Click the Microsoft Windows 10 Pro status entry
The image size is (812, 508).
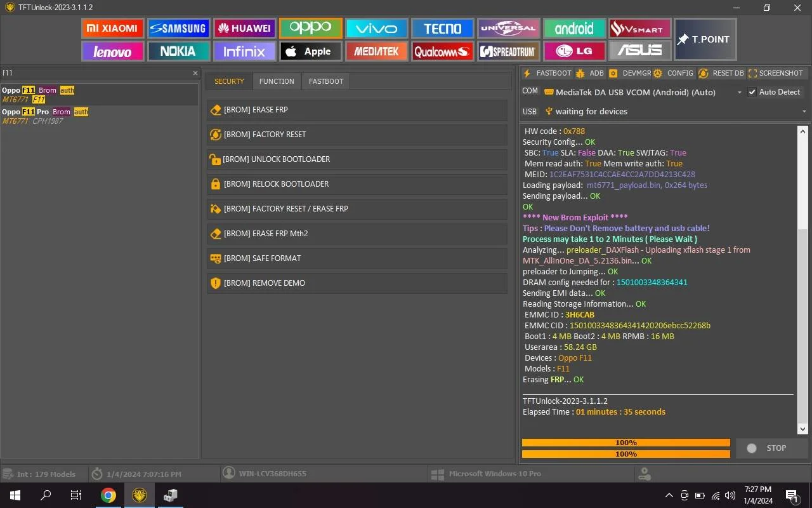coord(486,474)
